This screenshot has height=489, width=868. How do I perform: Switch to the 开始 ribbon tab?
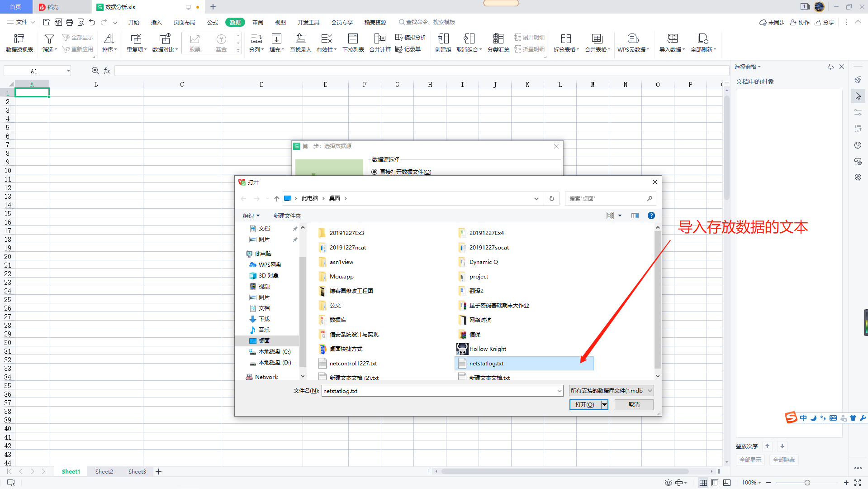[x=133, y=22]
